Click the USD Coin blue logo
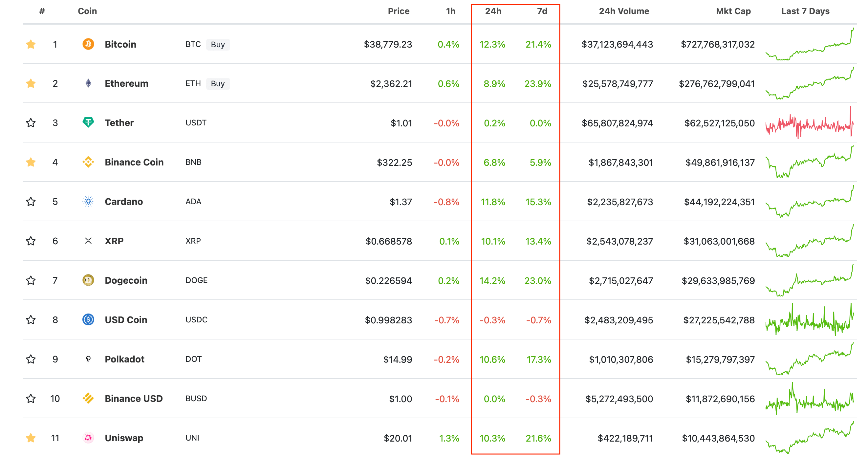This screenshot has width=868, height=457. (88, 319)
